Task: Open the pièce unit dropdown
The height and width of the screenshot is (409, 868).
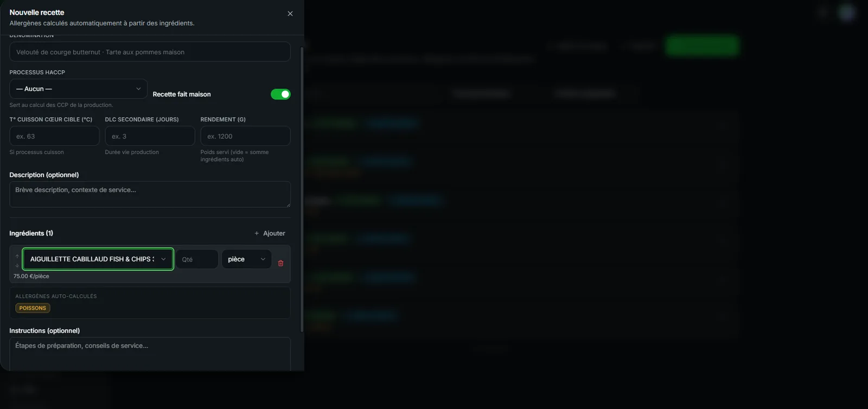Action: pyautogui.click(x=246, y=259)
